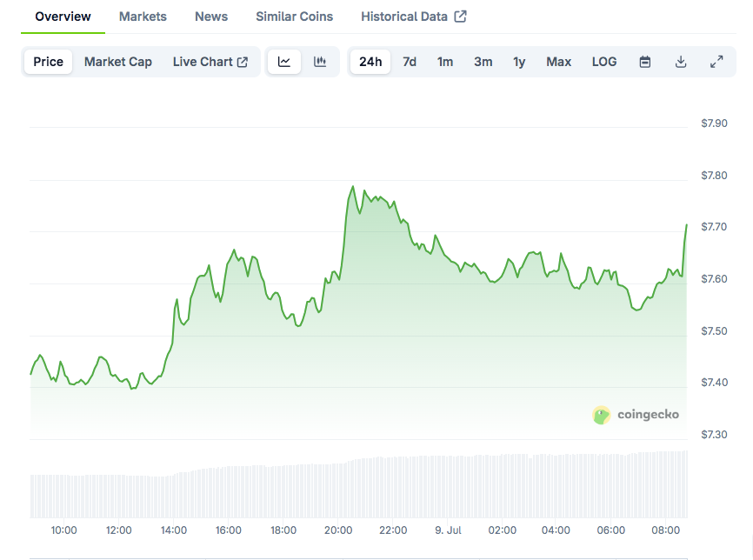
Task: Switch to line chart view icon
Action: [284, 62]
